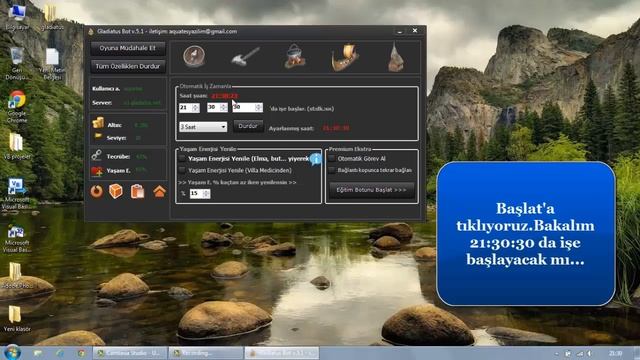Click the rightmost top toolbar icon
The width and height of the screenshot is (640, 360).
click(x=396, y=57)
